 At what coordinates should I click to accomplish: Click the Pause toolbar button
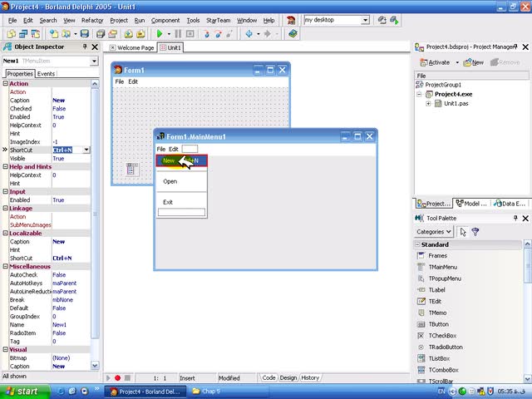tap(178, 34)
